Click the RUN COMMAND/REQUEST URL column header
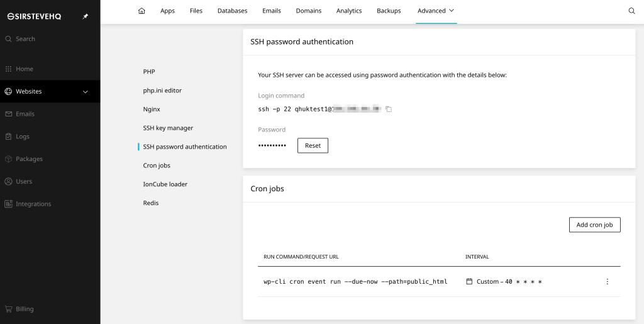644x324 pixels. click(301, 257)
